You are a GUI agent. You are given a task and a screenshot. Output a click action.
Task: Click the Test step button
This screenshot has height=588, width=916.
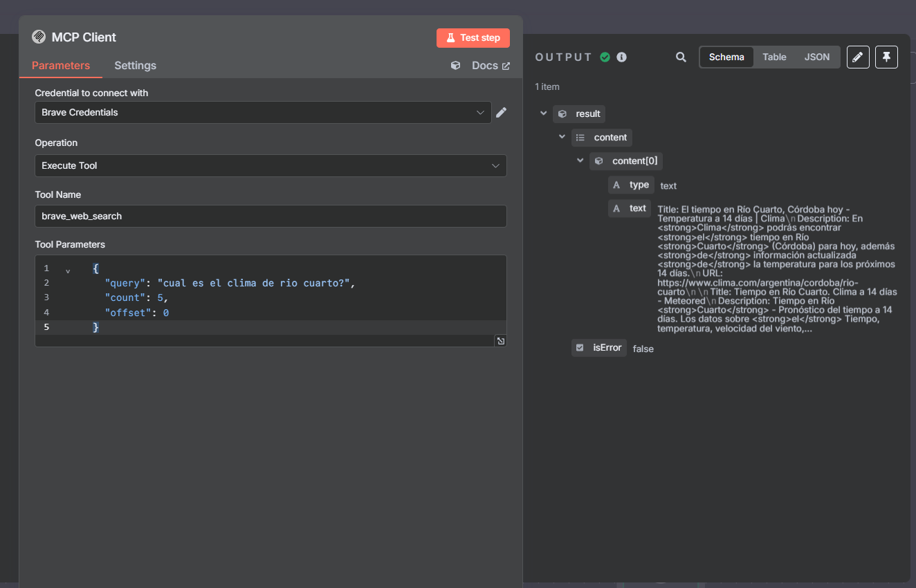click(x=473, y=38)
